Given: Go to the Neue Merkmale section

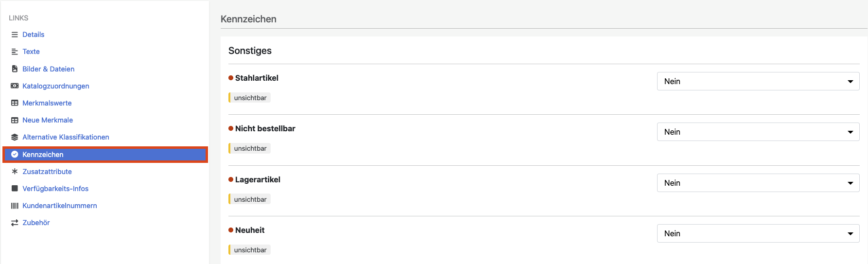Looking at the screenshot, I should click(48, 120).
